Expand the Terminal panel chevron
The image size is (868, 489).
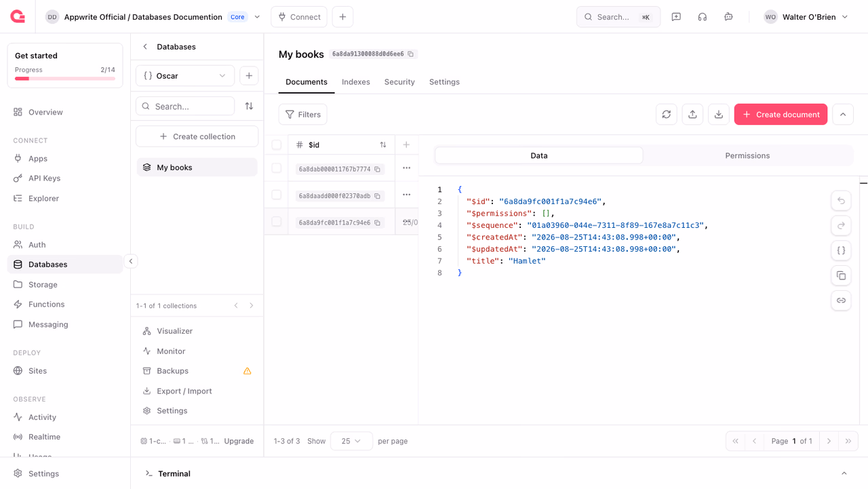click(844, 473)
